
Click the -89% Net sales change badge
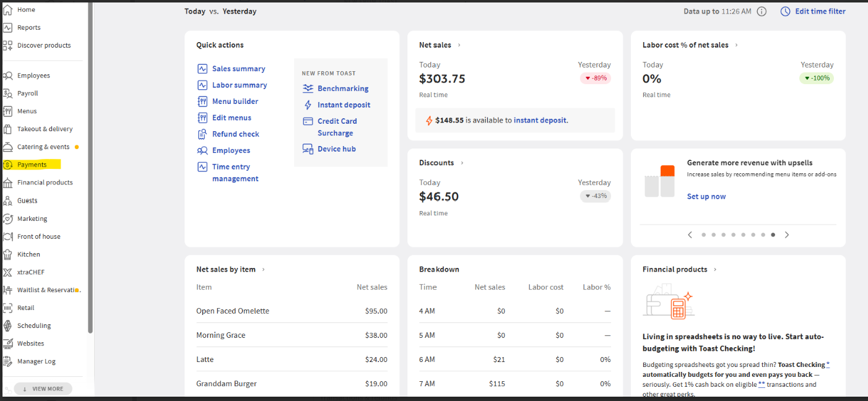pos(596,78)
